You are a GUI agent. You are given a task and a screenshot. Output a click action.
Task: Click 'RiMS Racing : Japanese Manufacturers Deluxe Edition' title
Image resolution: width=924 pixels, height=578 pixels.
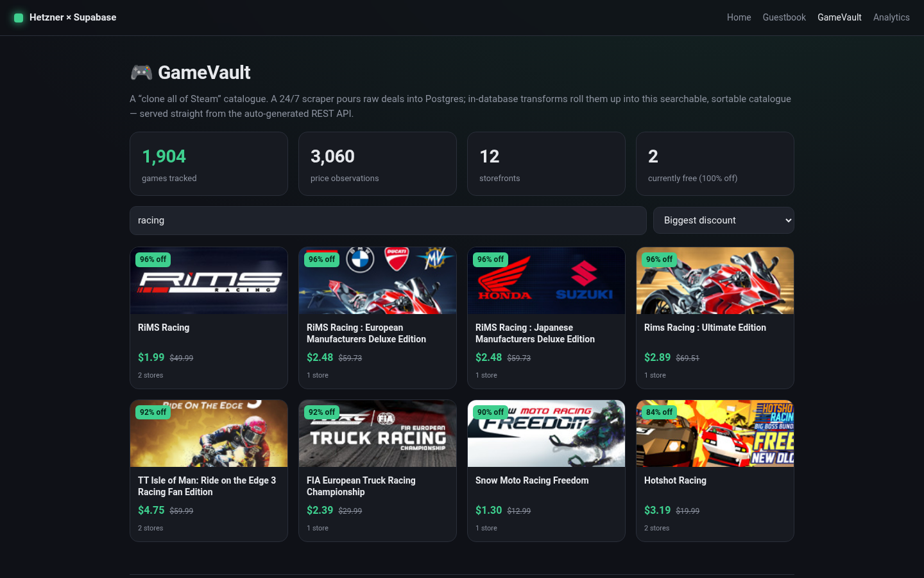(535, 333)
